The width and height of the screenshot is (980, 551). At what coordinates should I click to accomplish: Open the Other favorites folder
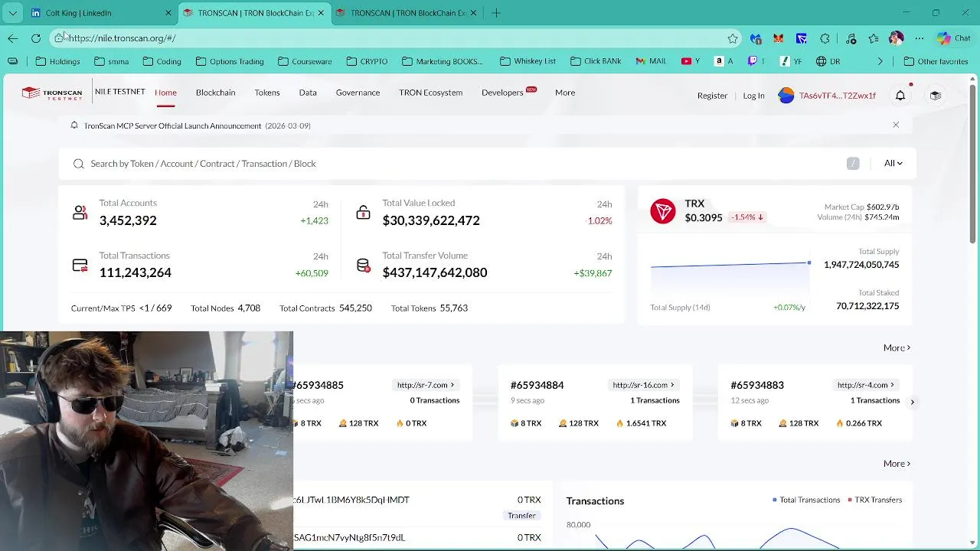(935, 61)
